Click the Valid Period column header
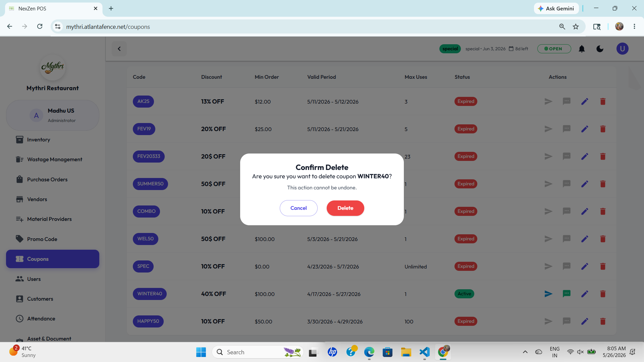 [321, 77]
